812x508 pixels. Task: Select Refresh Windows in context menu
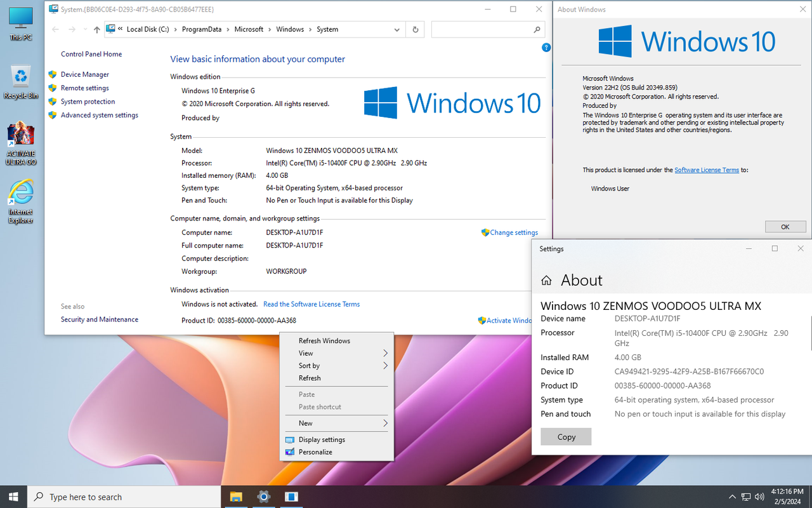(x=336, y=341)
